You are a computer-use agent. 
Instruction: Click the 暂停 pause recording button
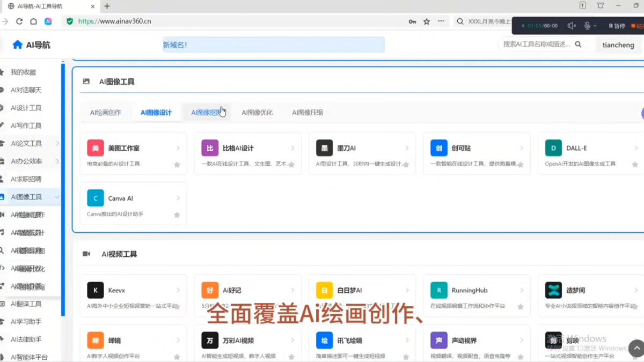[x=617, y=26]
